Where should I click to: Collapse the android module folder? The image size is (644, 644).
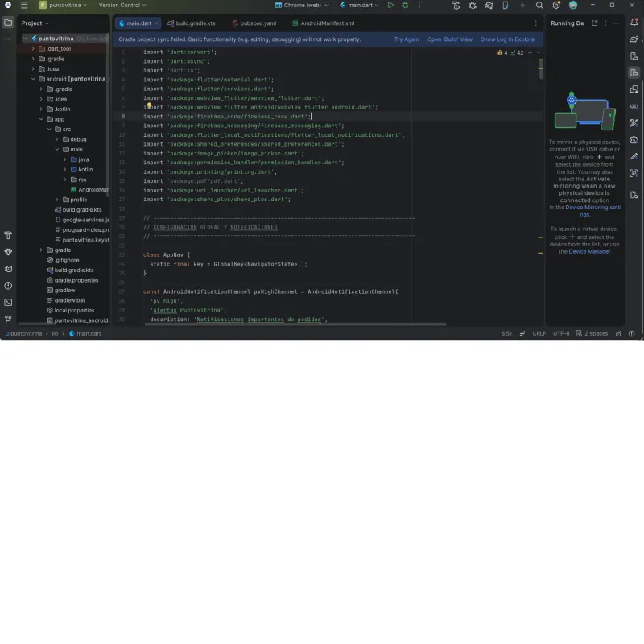point(33,79)
